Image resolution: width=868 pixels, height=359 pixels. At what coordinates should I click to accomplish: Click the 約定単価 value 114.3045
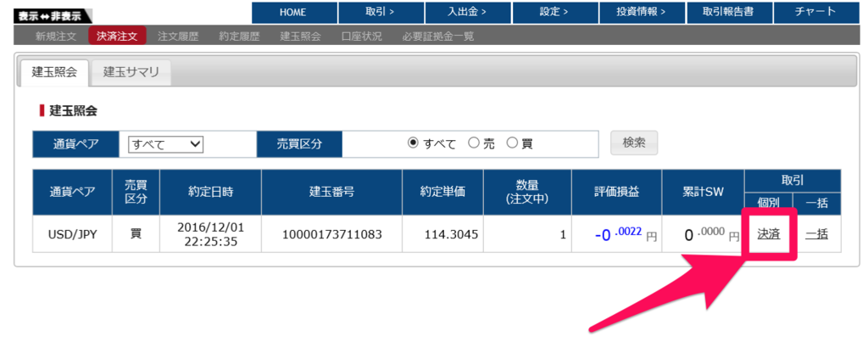click(451, 234)
